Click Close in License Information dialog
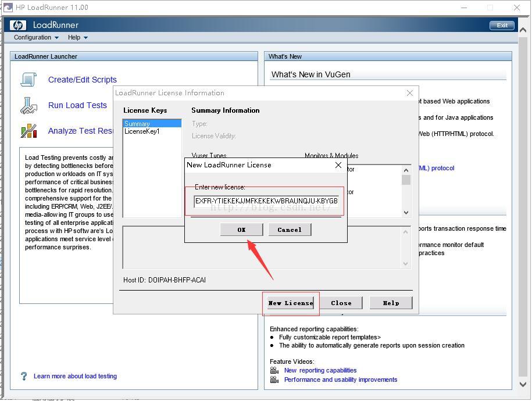Viewport: 532px width, 401px height. [341, 303]
